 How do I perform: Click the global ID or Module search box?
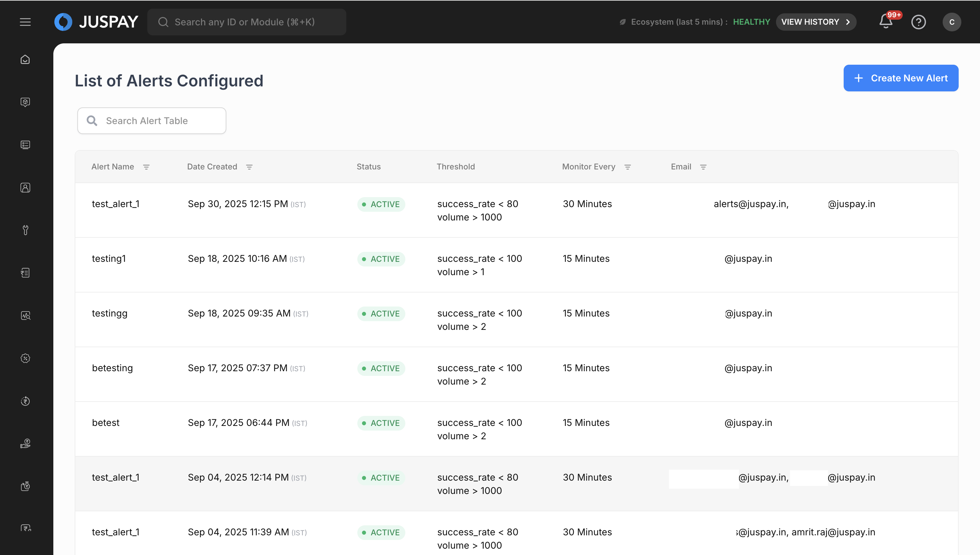246,22
